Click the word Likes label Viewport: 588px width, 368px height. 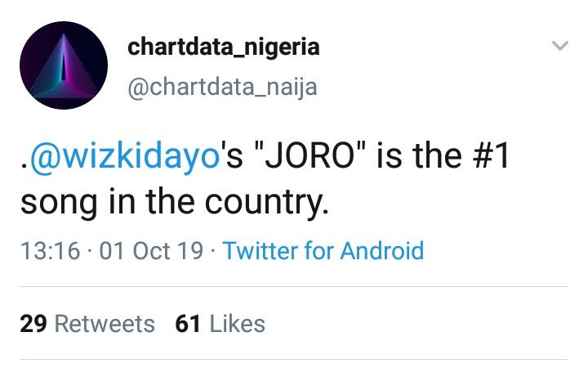[237, 324]
